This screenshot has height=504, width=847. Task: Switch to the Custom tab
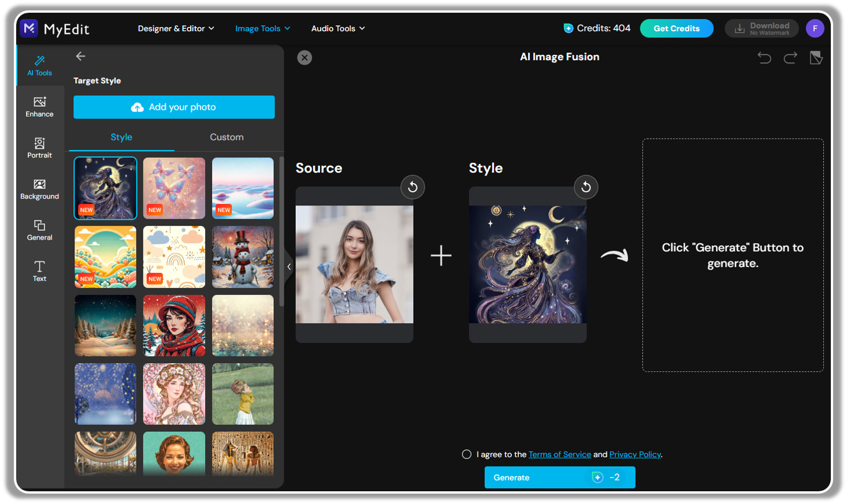[226, 137]
